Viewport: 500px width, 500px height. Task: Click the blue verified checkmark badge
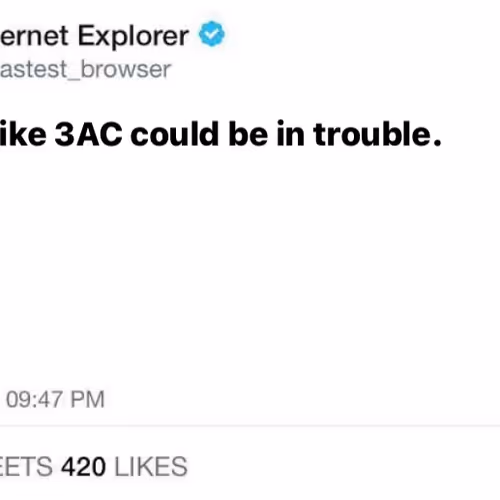click(212, 33)
